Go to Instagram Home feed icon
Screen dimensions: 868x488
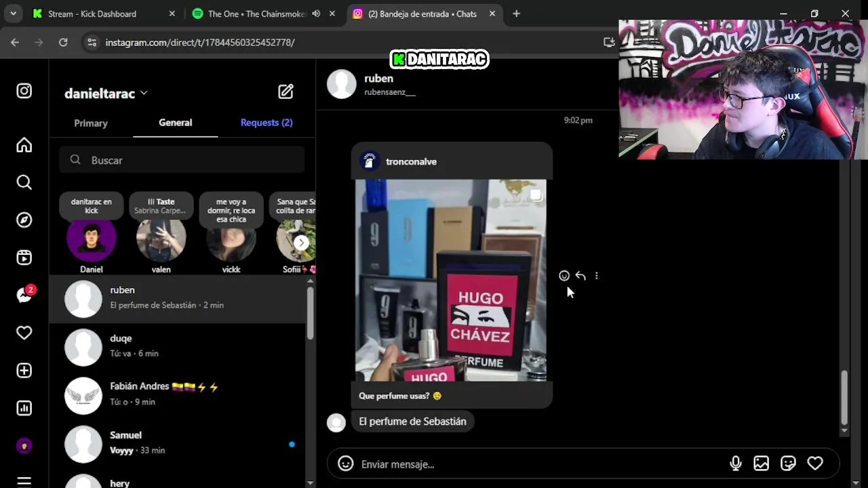click(x=24, y=145)
